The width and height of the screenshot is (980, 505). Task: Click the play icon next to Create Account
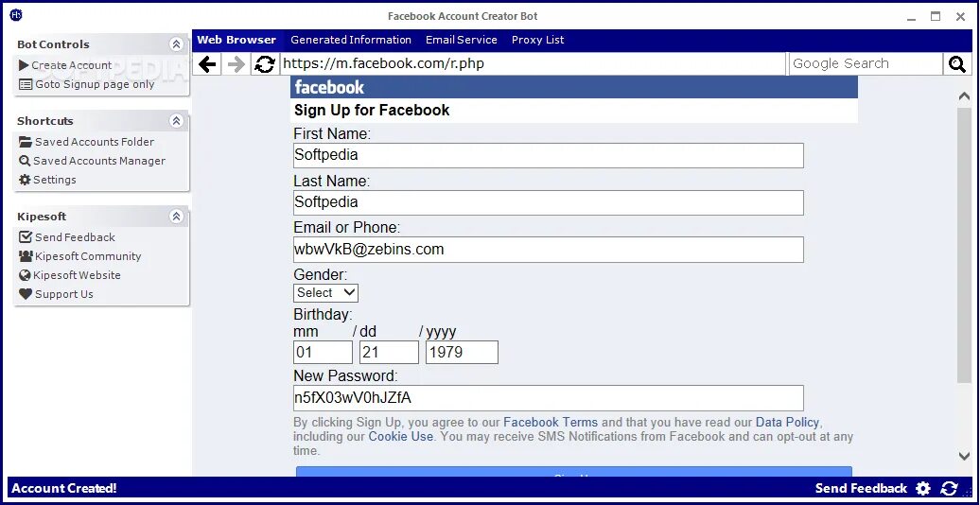tap(24, 65)
